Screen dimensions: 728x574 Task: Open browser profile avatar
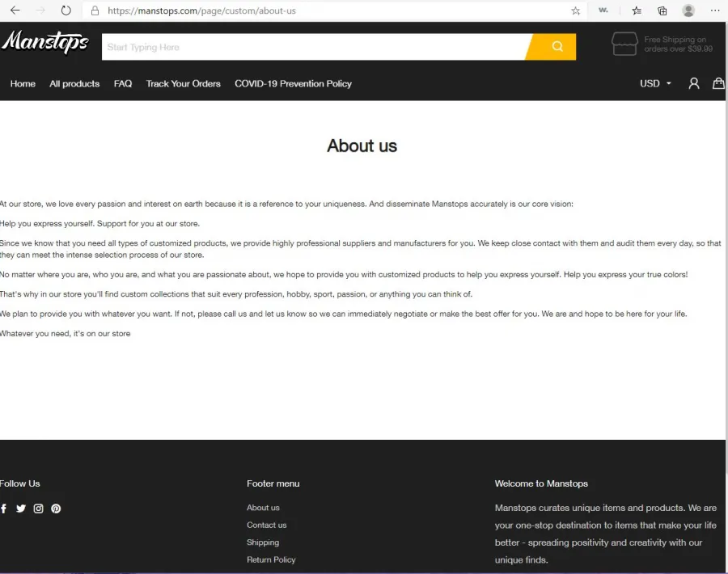click(688, 11)
